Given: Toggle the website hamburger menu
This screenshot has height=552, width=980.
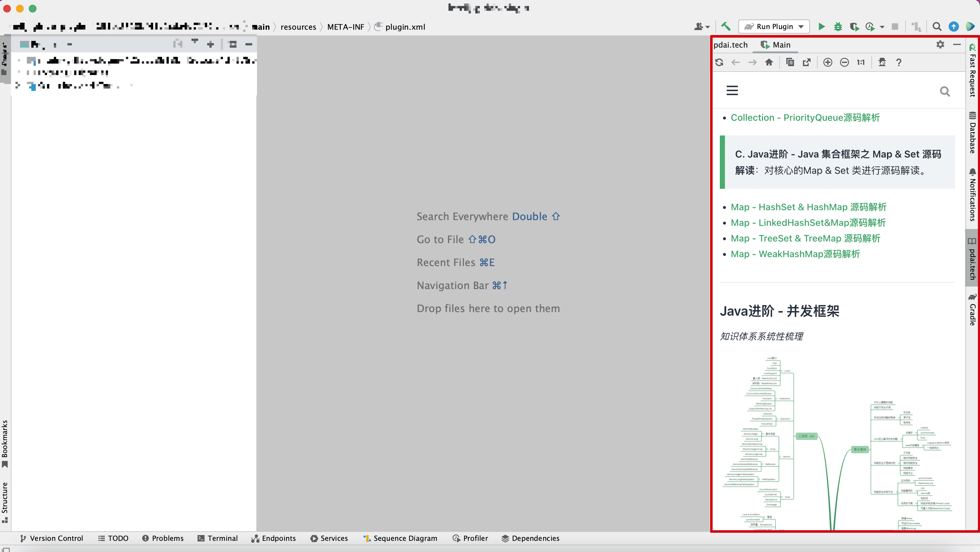Looking at the screenshot, I should click(x=732, y=90).
